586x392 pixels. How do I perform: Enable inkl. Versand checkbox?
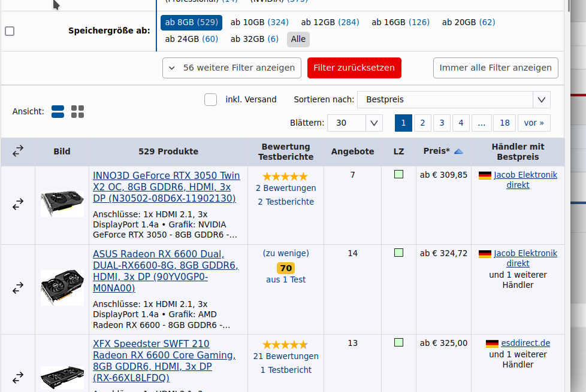click(210, 100)
